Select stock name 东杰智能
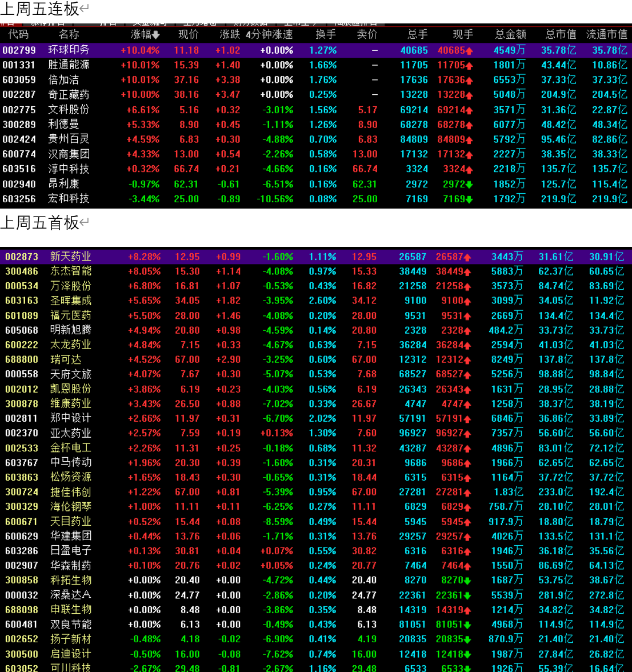Viewport: 632px width, 672px height. [71, 271]
